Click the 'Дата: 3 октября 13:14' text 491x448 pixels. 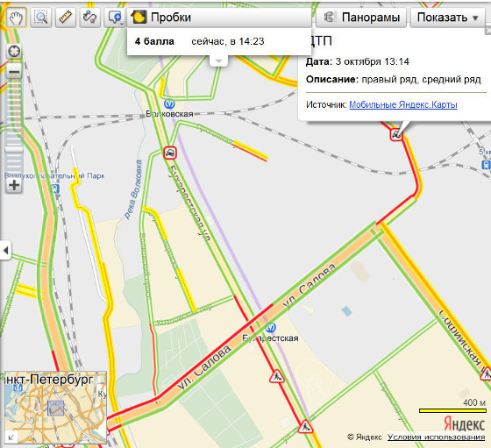pos(358,61)
